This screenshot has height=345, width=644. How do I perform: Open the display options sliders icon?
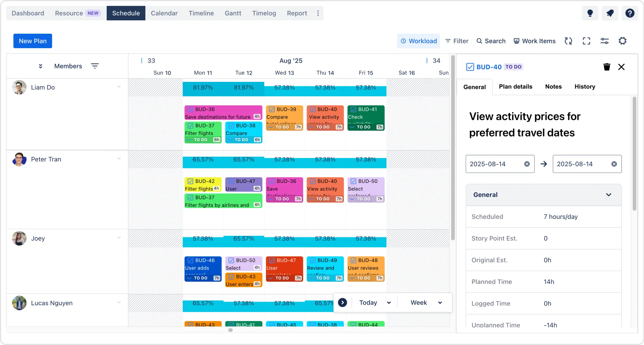tap(604, 41)
